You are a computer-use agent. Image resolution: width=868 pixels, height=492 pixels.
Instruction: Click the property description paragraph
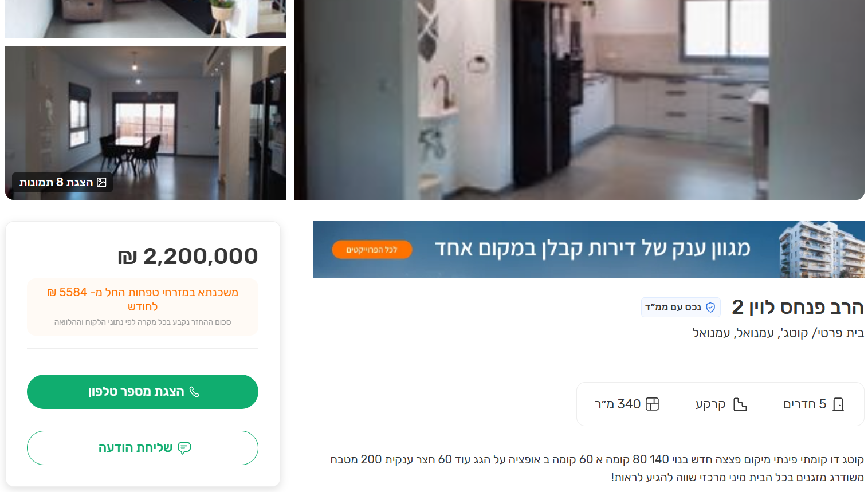597,468
